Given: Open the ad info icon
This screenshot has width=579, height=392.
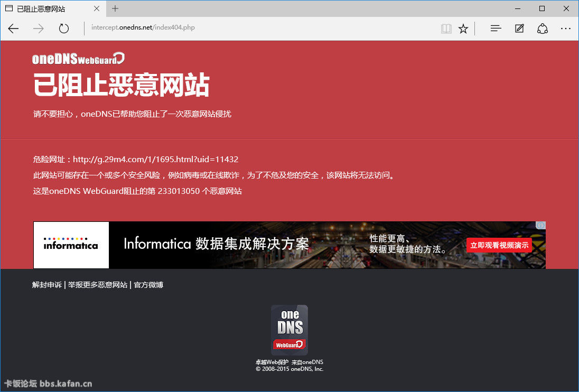Looking at the screenshot, I should tap(540, 225).
